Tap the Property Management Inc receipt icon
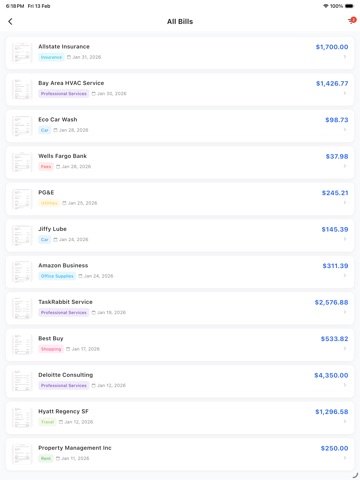The height and width of the screenshot is (480, 360). click(22, 454)
